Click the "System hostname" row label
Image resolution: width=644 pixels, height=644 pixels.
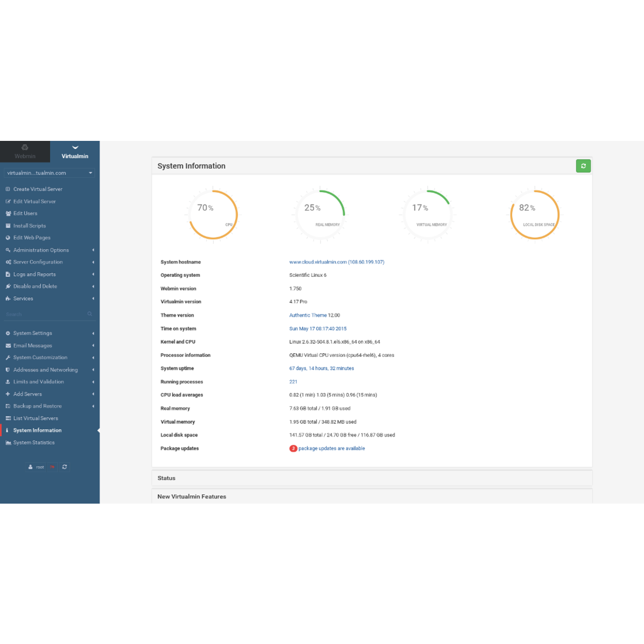[181, 262]
